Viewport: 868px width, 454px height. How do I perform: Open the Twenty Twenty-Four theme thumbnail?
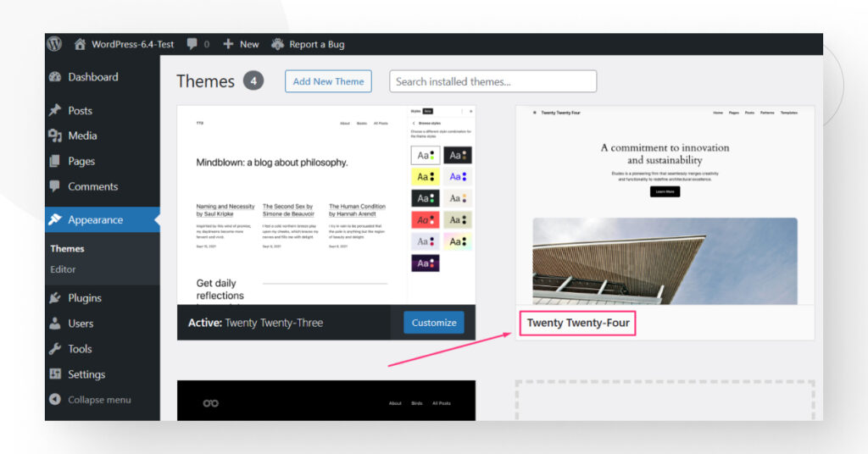coord(665,205)
